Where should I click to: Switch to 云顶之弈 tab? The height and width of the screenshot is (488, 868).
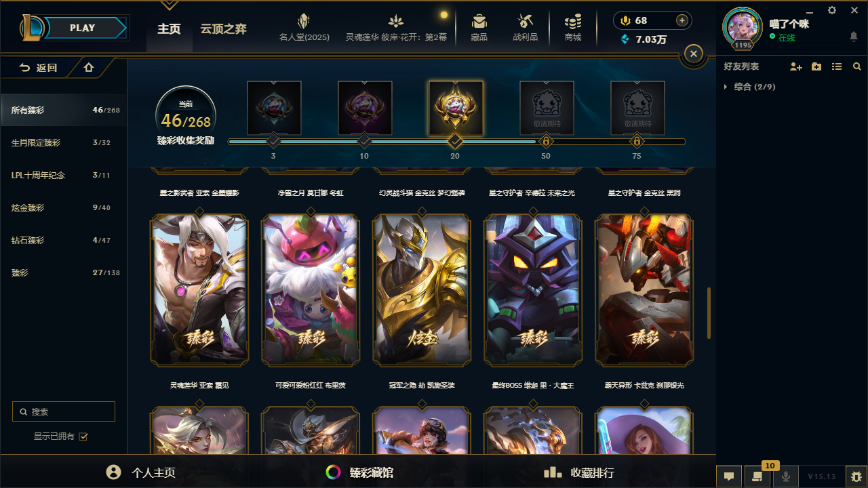(223, 29)
